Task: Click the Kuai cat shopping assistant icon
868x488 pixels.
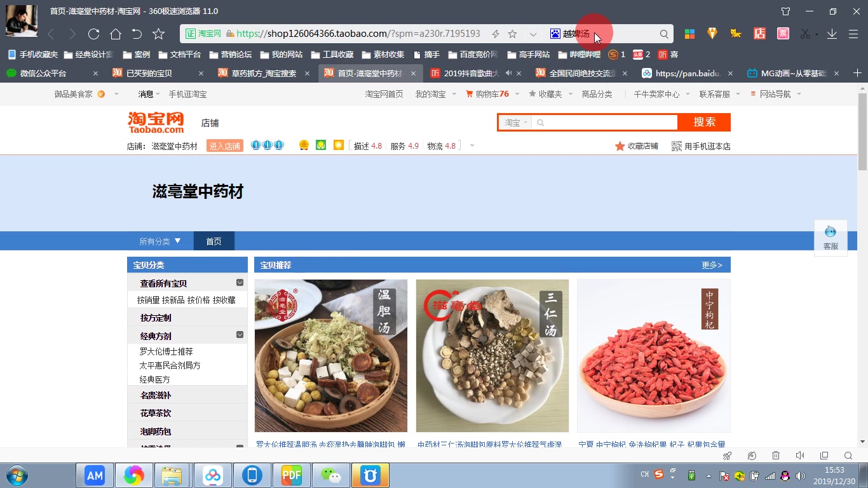Action: pyautogui.click(x=736, y=34)
